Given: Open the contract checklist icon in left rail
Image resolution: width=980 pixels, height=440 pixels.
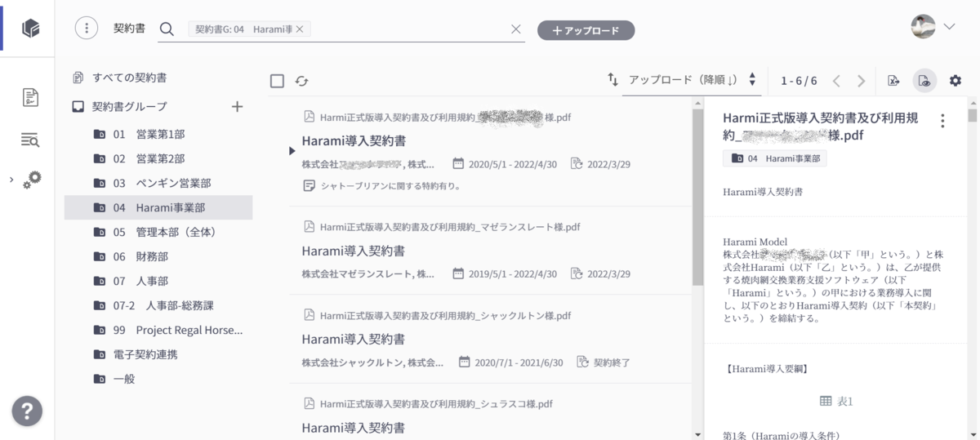Looking at the screenshot, I should click(31, 99).
